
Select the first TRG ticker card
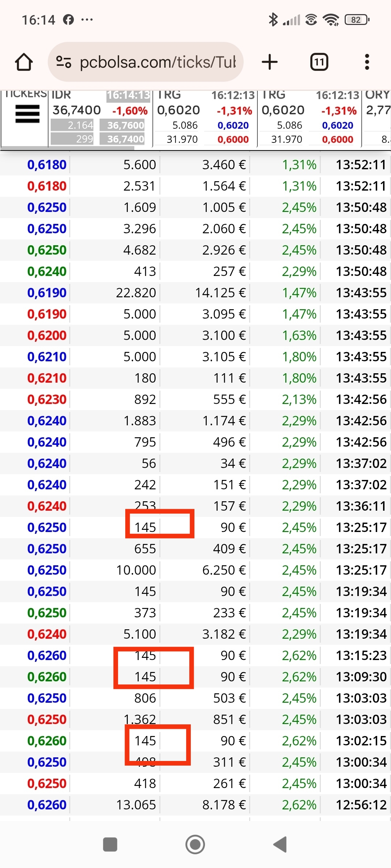pyautogui.click(x=205, y=118)
